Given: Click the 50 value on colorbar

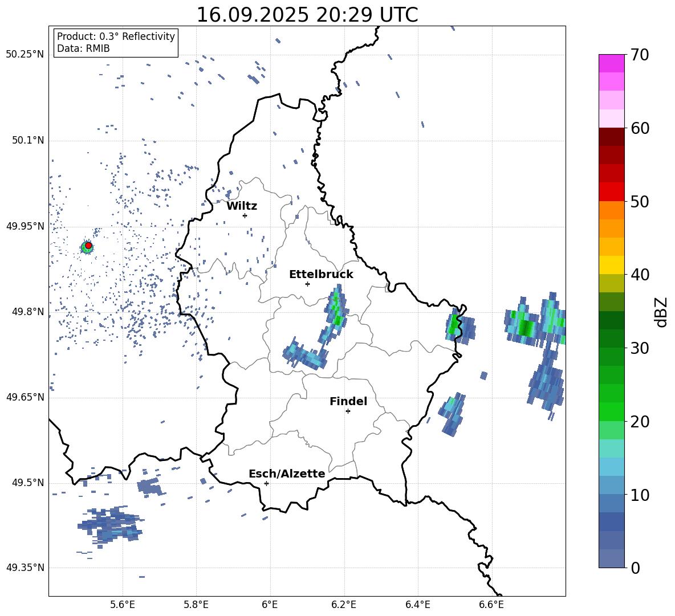Looking at the screenshot, I should coord(640,201).
